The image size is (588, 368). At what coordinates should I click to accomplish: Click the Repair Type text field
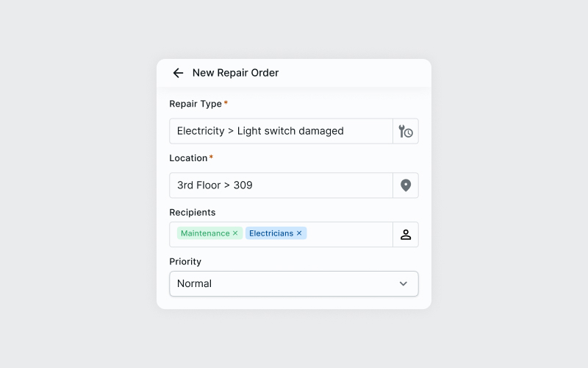tap(281, 131)
